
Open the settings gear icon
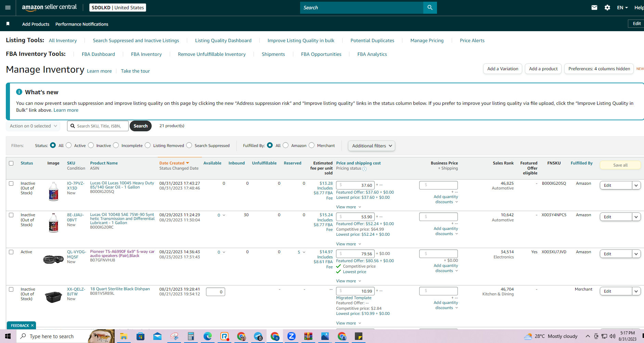(607, 8)
